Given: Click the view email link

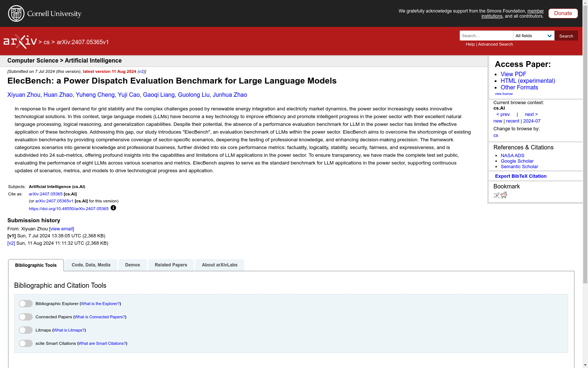Looking at the screenshot, I should coord(61,229).
